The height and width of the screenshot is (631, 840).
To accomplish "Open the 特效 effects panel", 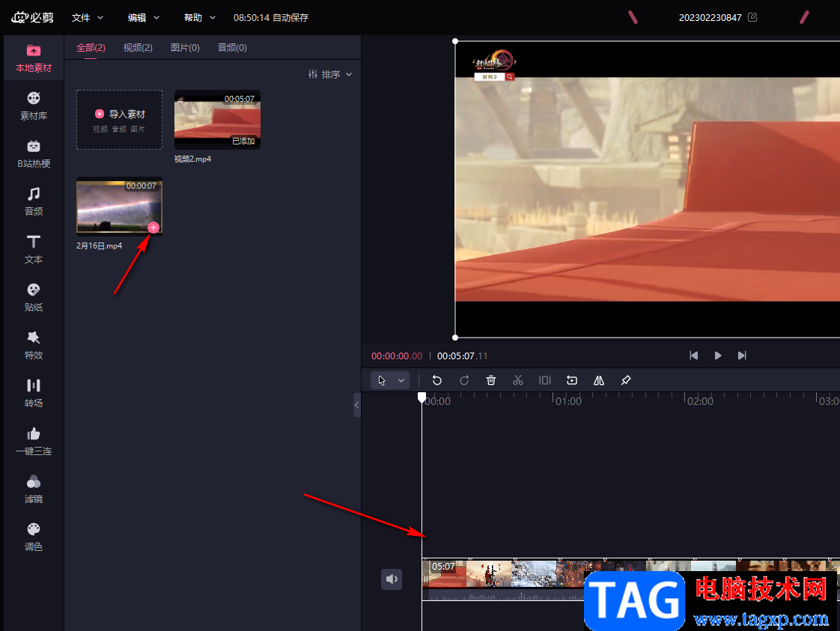I will click(x=33, y=346).
